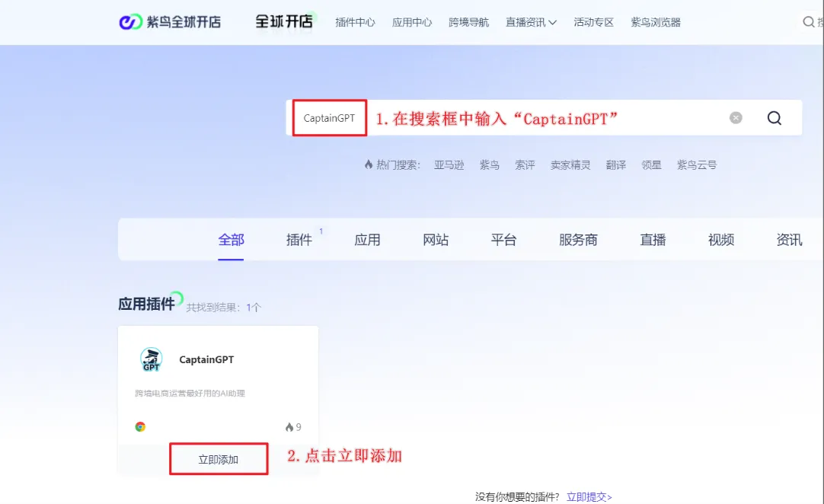Switch to the 插件 tab
This screenshot has width=824, height=504.
click(x=299, y=240)
